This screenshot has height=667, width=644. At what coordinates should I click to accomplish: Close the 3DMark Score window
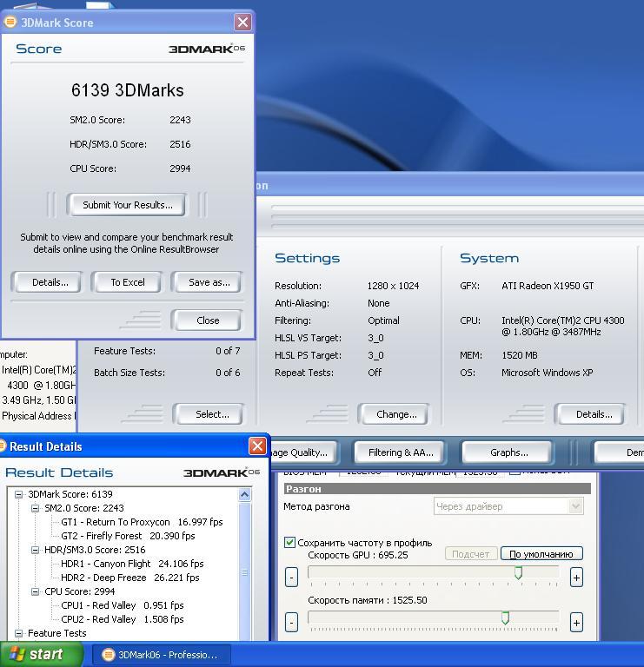click(x=242, y=22)
